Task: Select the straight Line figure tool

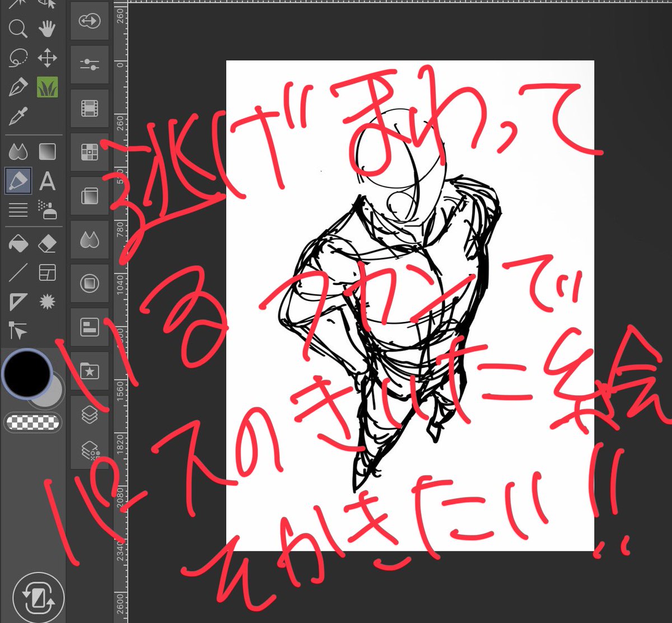Action: pos(18,273)
